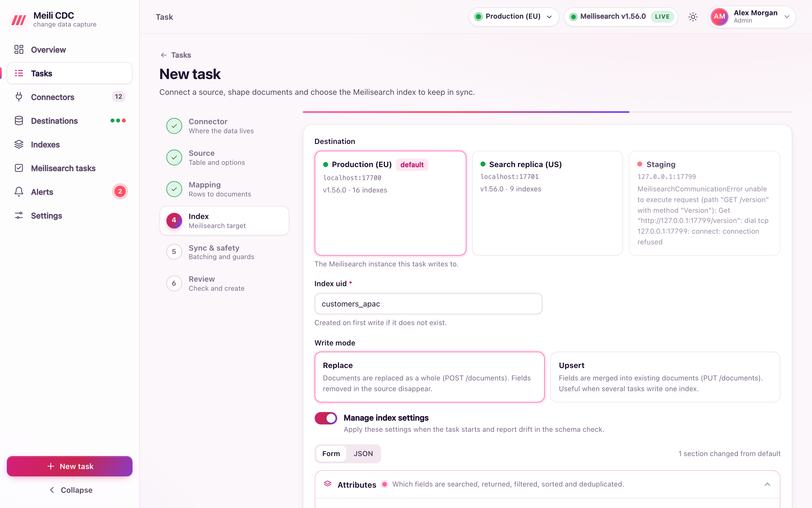Screen dimensions: 812x508
Task: Click the Settings sliders icon
Action: point(19,216)
